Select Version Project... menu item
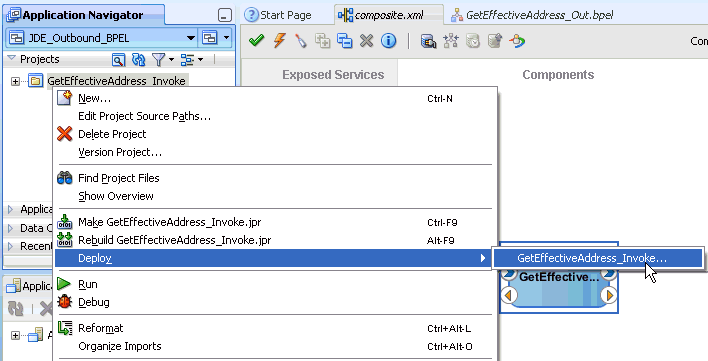708x361 pixels. tap(275, 152)
